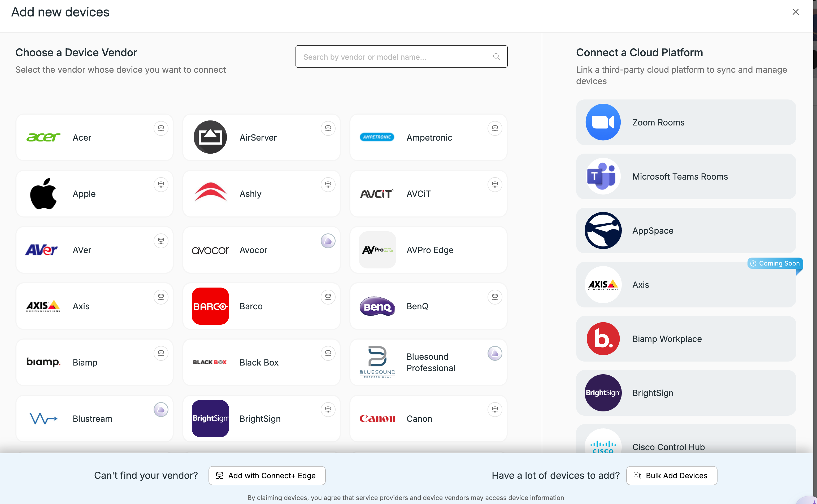Image resolution: width=817 pixels, height=504 pixels.
Task: Click the Microsoft Teams Rooms label
Action: [680, 177]
